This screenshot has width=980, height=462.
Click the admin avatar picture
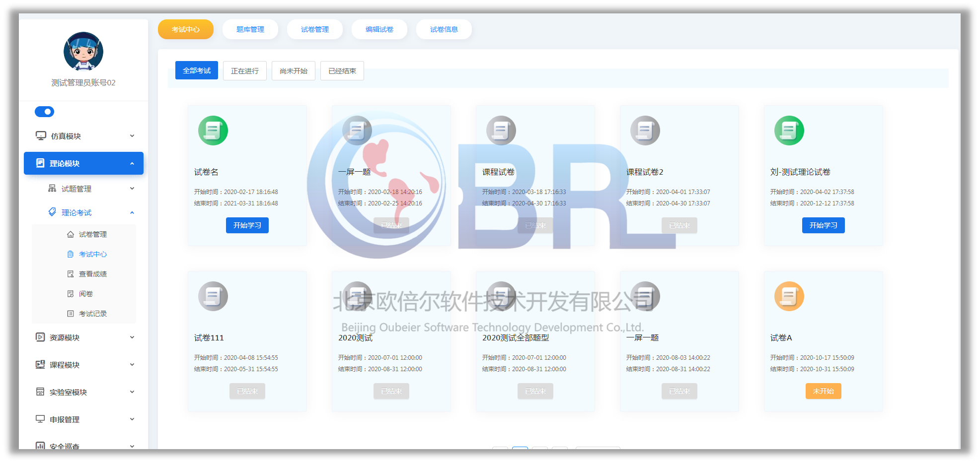[x=83, y=52]
